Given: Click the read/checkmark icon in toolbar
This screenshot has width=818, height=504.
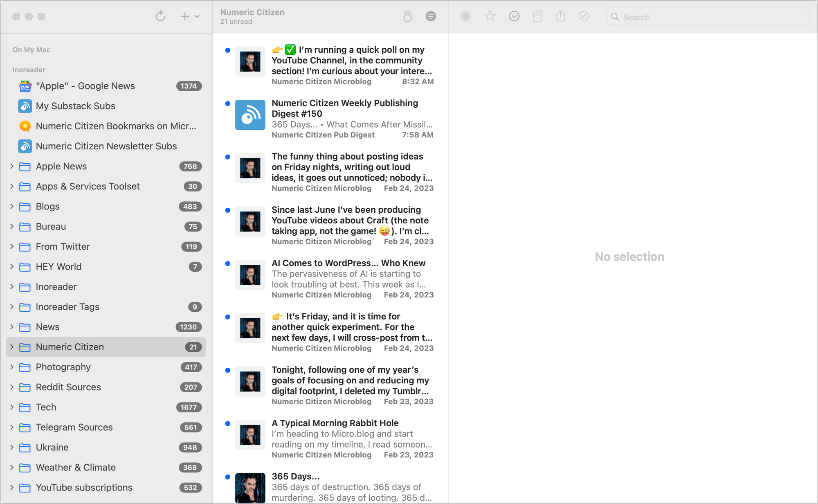Looking at the screenshot, I should (x=514, y=16).
